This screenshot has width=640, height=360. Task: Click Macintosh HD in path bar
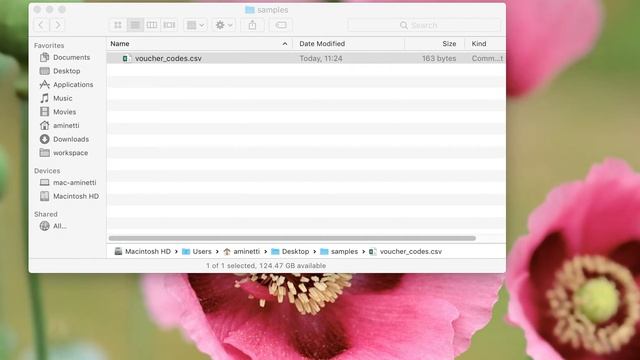142,251
